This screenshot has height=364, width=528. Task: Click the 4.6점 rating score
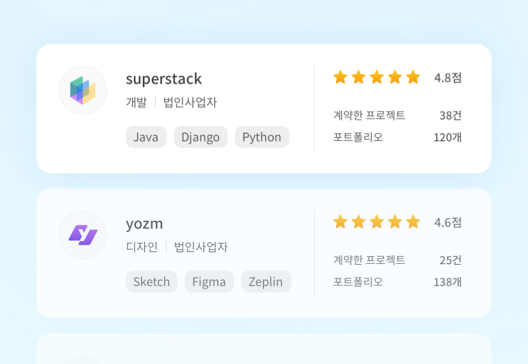click(448, 223)
